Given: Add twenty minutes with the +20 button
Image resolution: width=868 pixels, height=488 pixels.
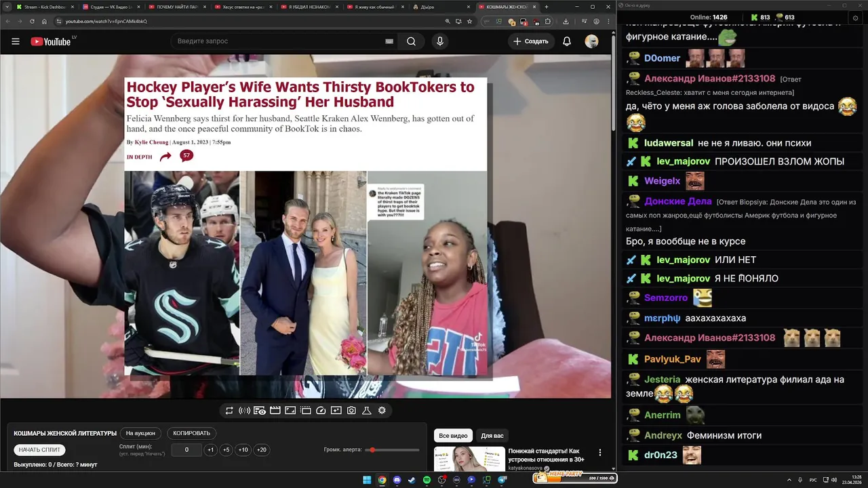Looking at the screenshot, I should [262, 450].
